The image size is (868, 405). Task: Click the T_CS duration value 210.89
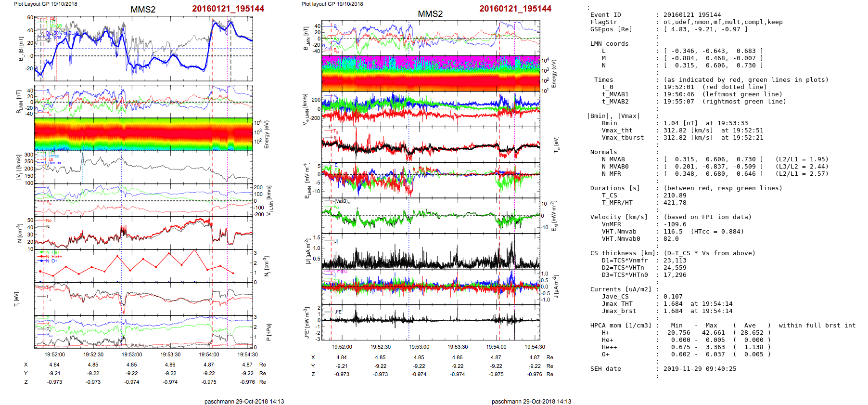pos(675,196)
